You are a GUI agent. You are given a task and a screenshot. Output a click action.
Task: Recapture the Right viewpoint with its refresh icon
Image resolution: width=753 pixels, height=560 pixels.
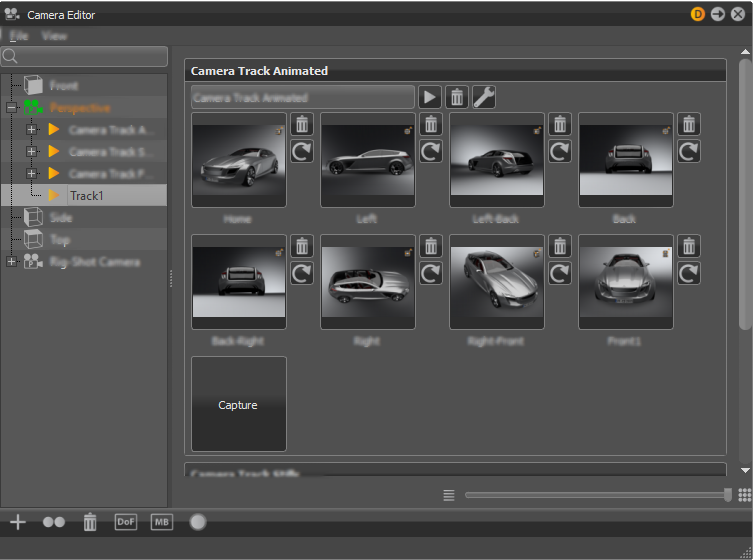click(x=431, y=273)
